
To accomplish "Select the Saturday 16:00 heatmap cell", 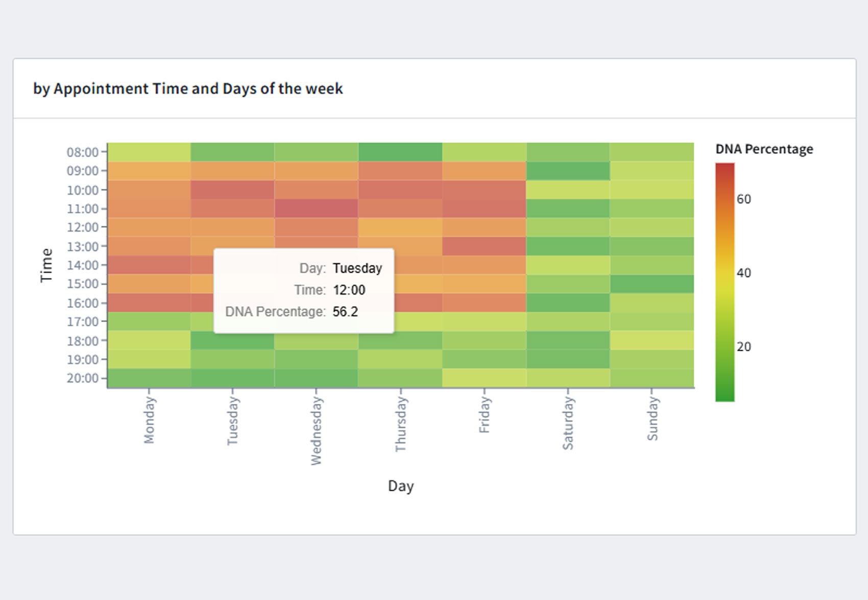I will click(568, 303).
